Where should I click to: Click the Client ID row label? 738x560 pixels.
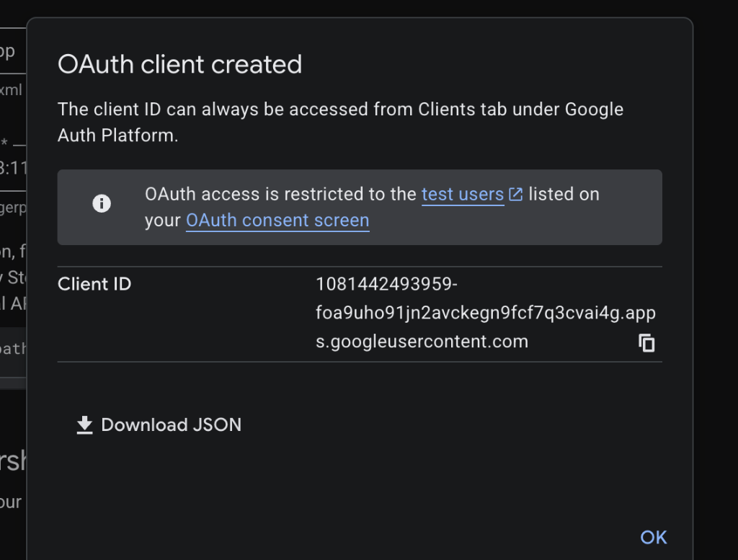pos(94,284)
